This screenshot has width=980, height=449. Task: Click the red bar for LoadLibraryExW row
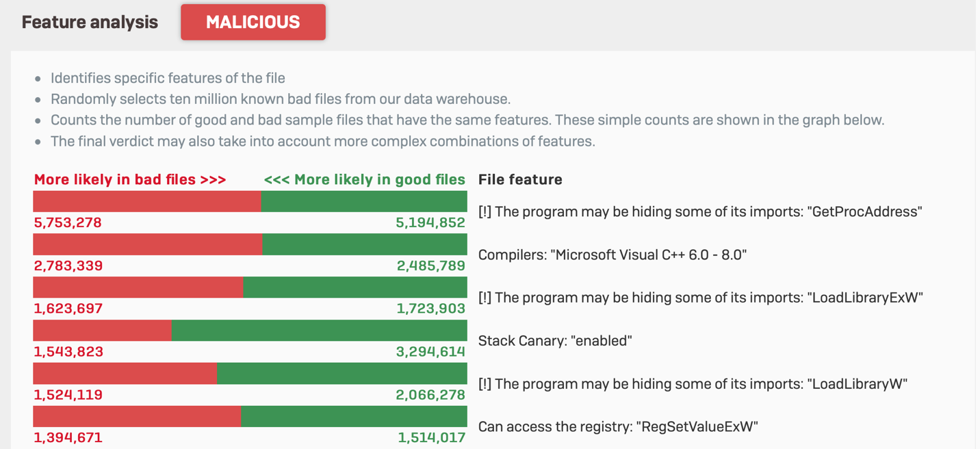[x=138, y=287]
